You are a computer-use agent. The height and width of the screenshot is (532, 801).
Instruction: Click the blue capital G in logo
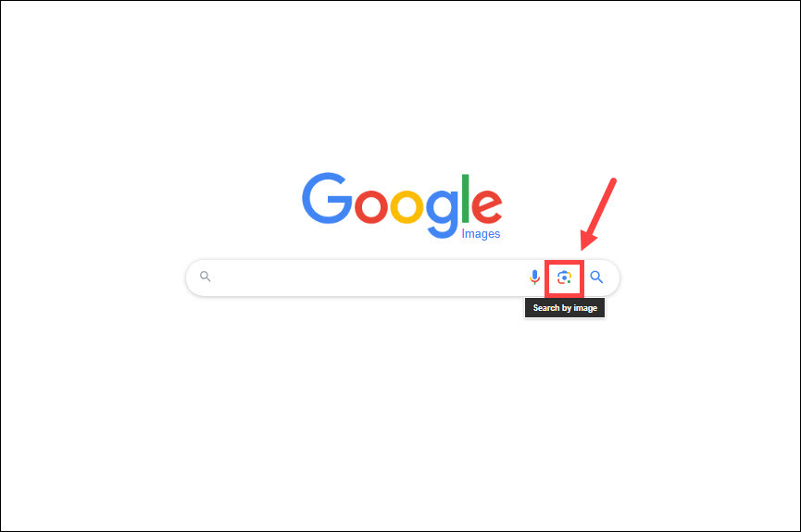[x=327, y=198]
